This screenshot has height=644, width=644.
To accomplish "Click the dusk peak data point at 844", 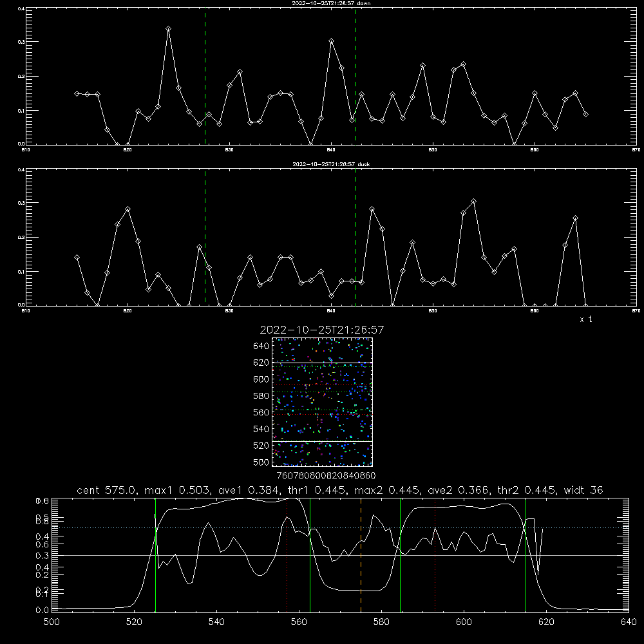I will [x=372, y=209].
